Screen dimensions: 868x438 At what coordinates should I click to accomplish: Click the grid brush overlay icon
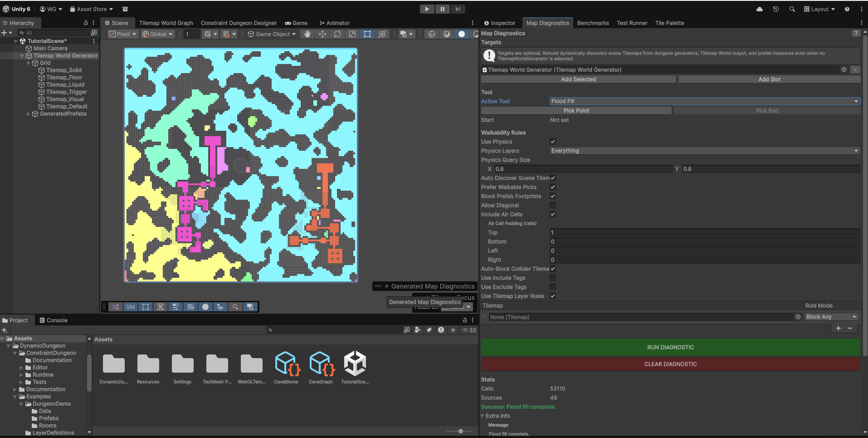tap(190, 307)
